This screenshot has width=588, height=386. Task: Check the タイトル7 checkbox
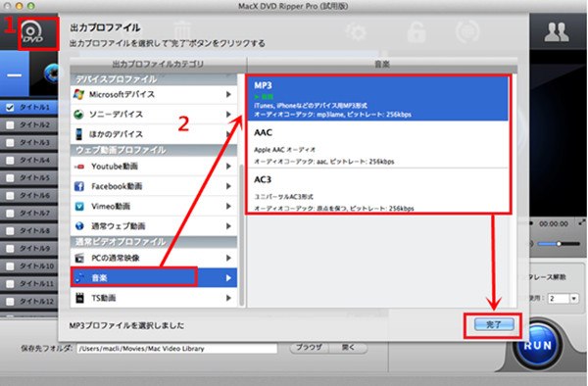(10, 214)
